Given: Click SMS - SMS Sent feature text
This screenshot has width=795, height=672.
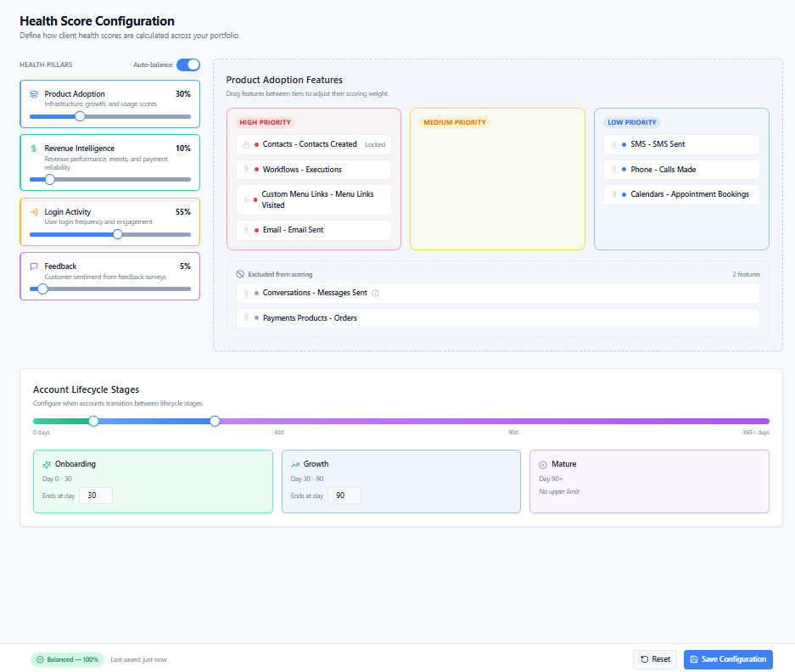Looking at the screenshot, I should 658,144.
